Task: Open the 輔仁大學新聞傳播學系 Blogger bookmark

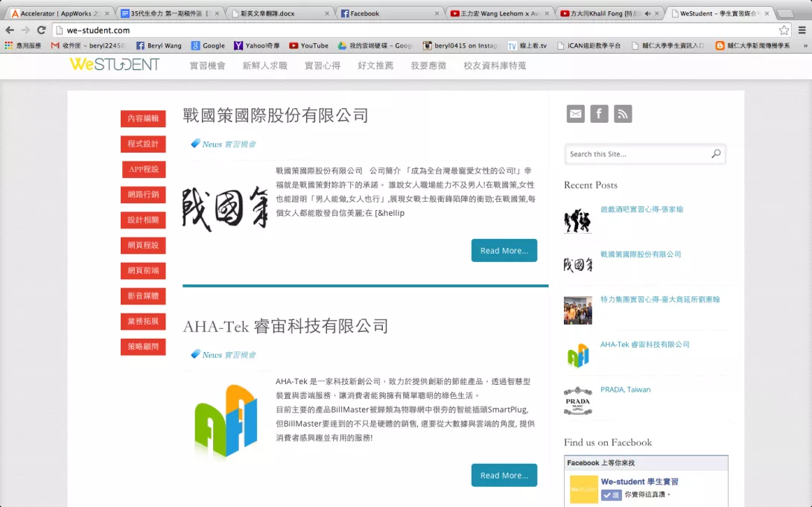Action: coord(752,45)
